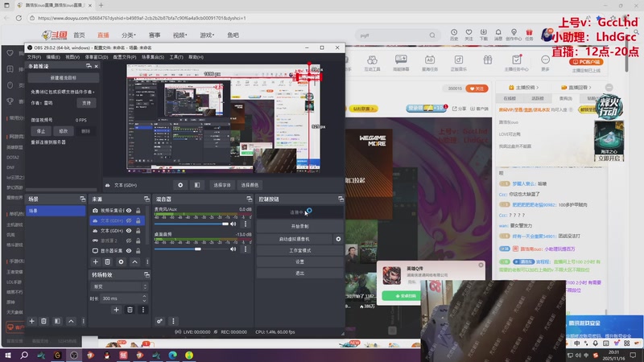Open the Sources panel three-dot menu
The image size is (644, 362).
pos(147,262)
